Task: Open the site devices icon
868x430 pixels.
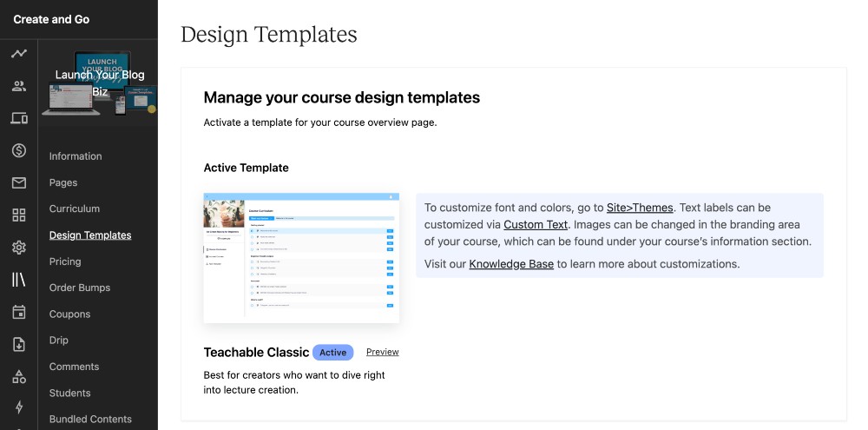Action: click(18, 118)
